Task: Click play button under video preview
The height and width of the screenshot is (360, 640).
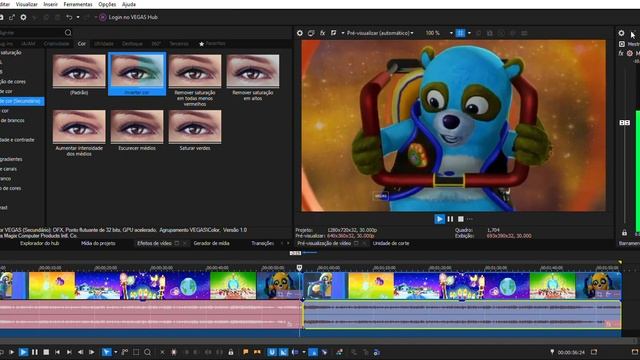Action: (440, 219)
